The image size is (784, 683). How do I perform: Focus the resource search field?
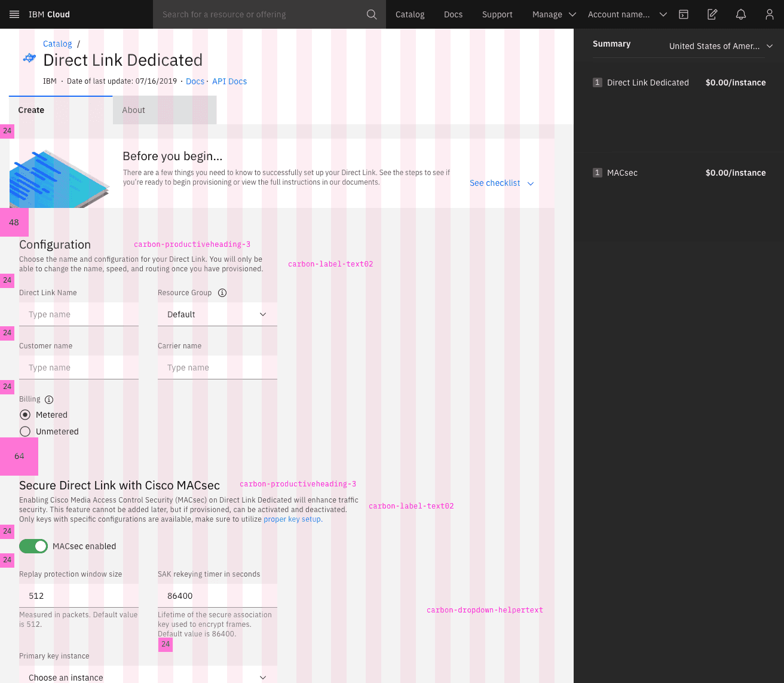click(x=260, y=14)
